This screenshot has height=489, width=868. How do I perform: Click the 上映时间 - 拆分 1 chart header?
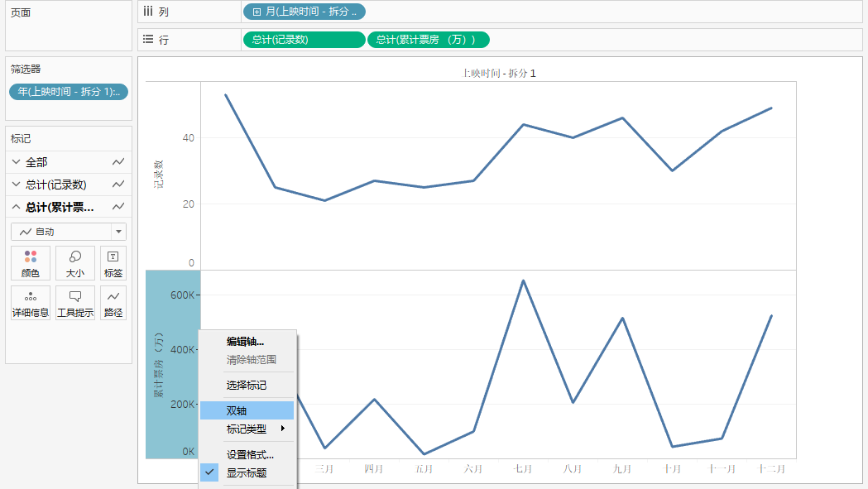click(499, 73)
